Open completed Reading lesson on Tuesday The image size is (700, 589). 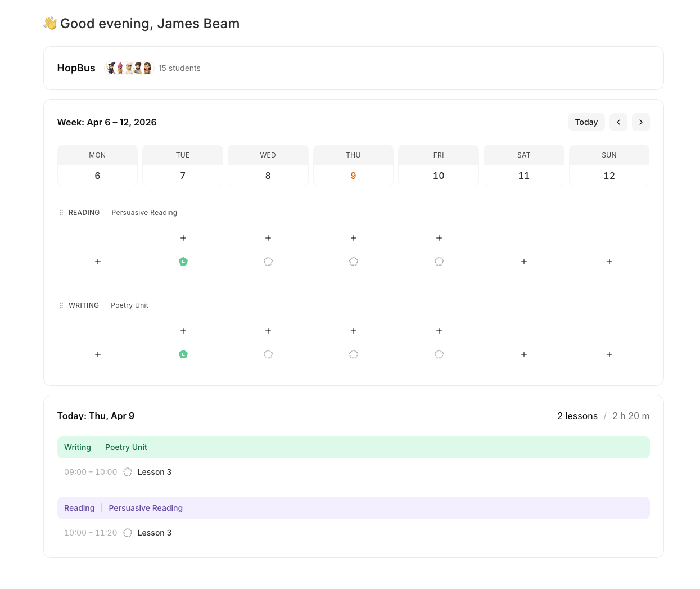[x=183, y=262]
